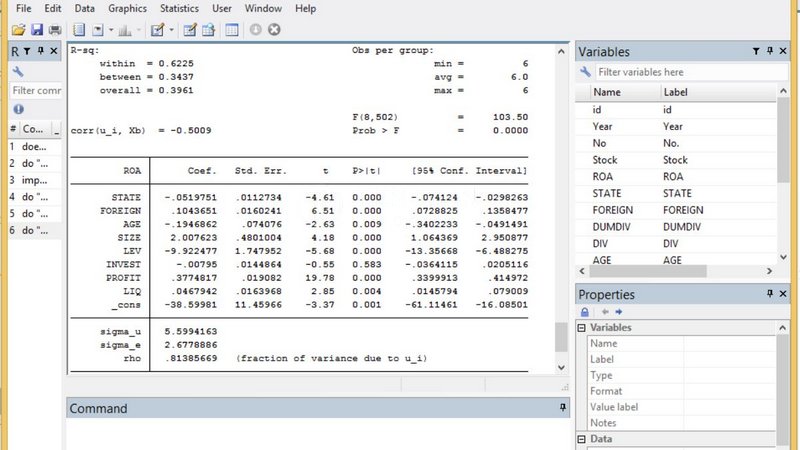Open Graph toolbar dropdown arrow
The width and height of the screenshot is (800, 450).
[138, 30]
